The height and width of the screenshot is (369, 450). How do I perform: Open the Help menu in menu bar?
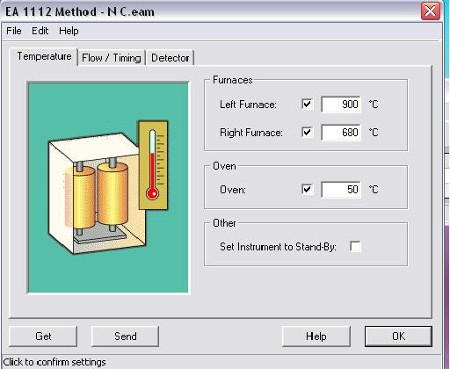(x=69, y=31)
